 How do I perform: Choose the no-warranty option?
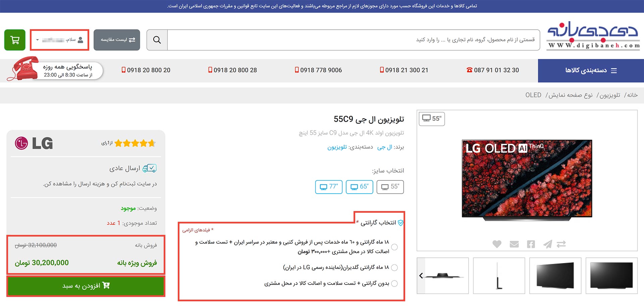pos(394,284)
